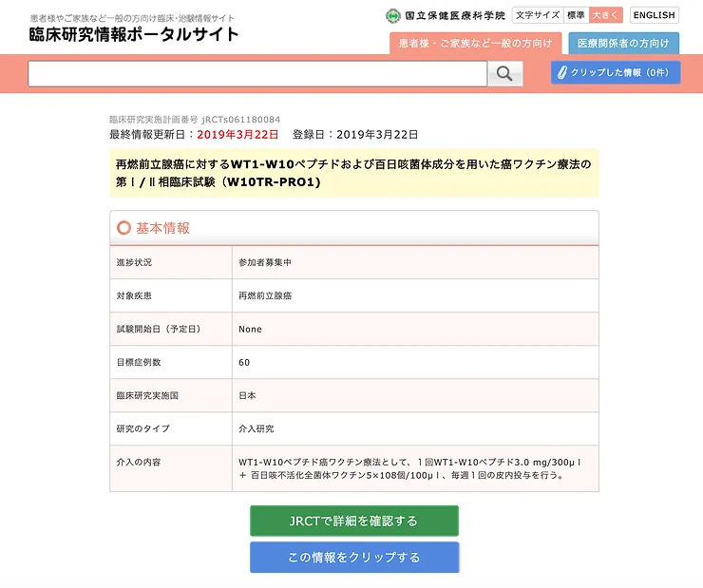Click last update date 2019年3月22日 in red
The image size is (703, 588).
(x=237, y=135)
